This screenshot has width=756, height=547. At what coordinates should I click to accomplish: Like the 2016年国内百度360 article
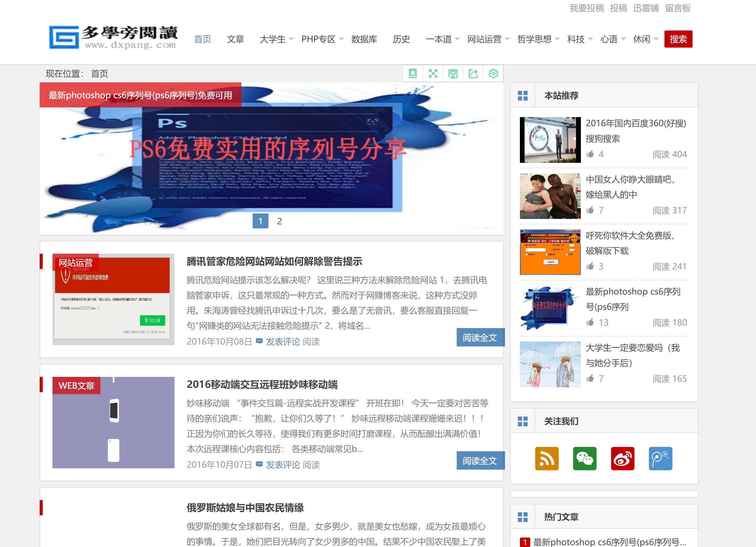tap(590, 154)
